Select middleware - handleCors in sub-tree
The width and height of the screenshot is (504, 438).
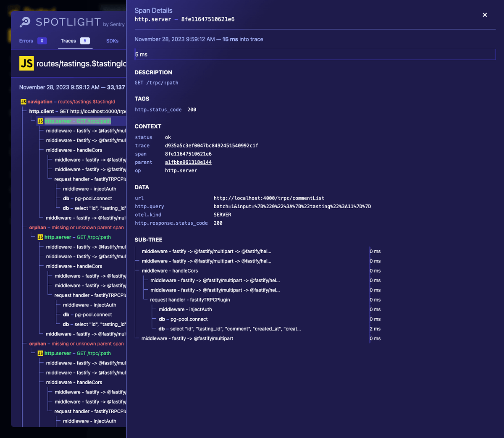click(170, 271)
